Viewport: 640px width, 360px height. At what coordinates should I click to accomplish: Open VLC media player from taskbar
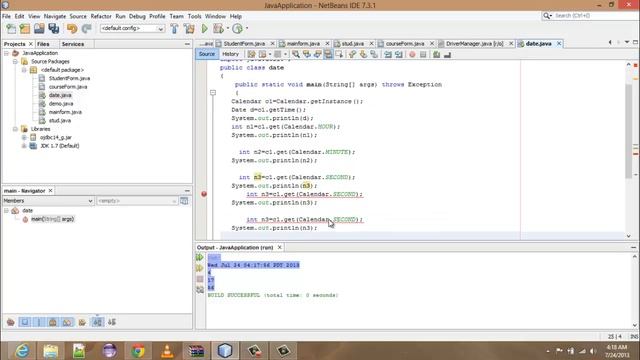[x=167, y=351]
